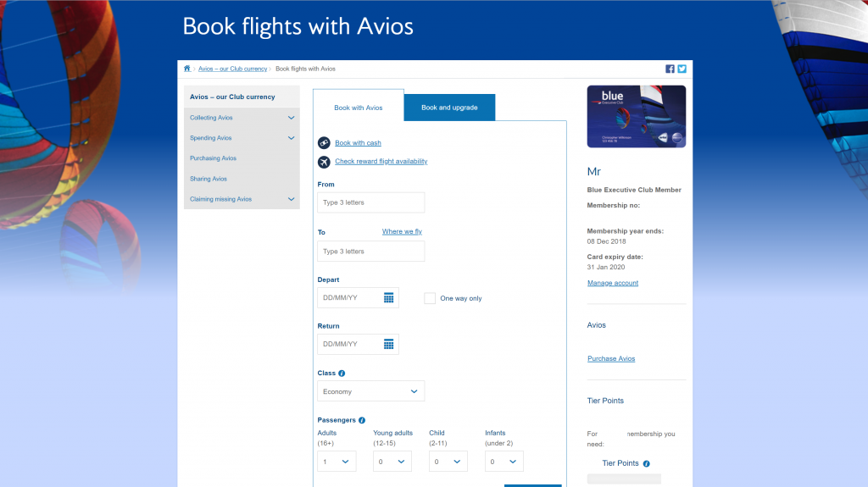Focus the From airport input field
868x487 pixels.
[371, 202]
